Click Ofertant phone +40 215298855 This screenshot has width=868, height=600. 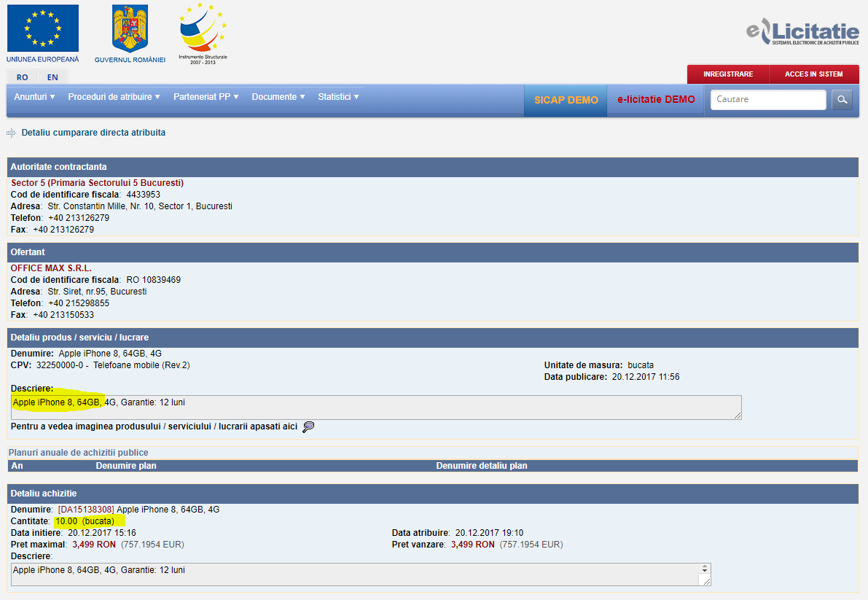79,303
